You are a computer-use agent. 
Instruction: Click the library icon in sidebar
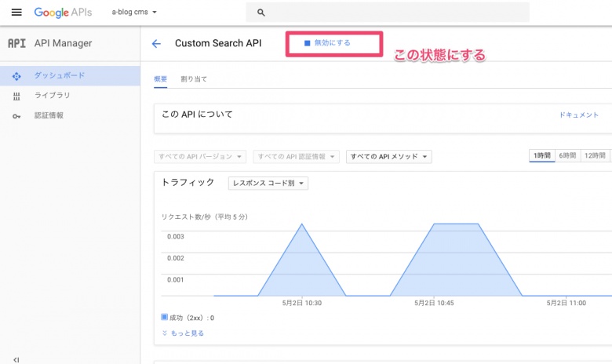(16, 96)
